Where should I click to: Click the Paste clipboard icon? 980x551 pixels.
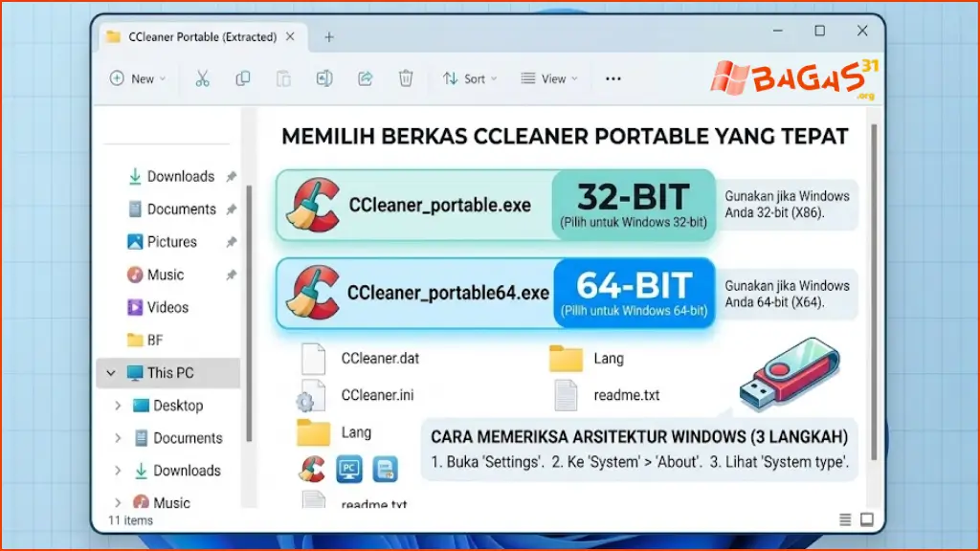click(283, 78)
